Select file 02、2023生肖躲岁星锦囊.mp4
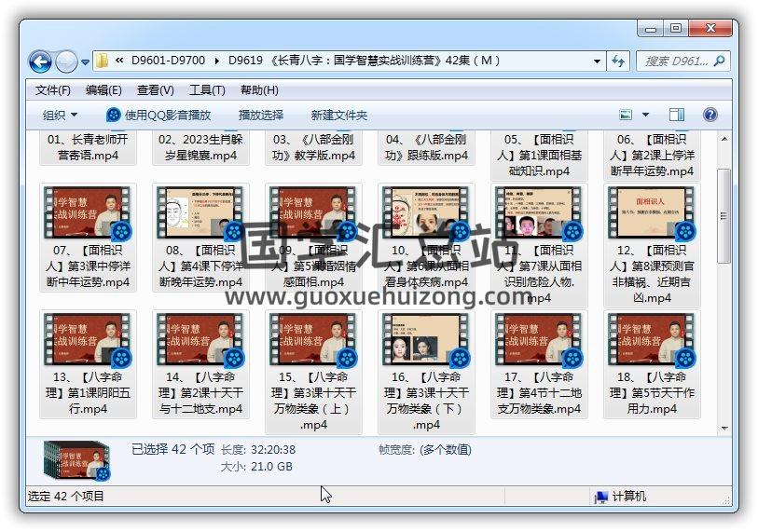 tap(200, 147)
